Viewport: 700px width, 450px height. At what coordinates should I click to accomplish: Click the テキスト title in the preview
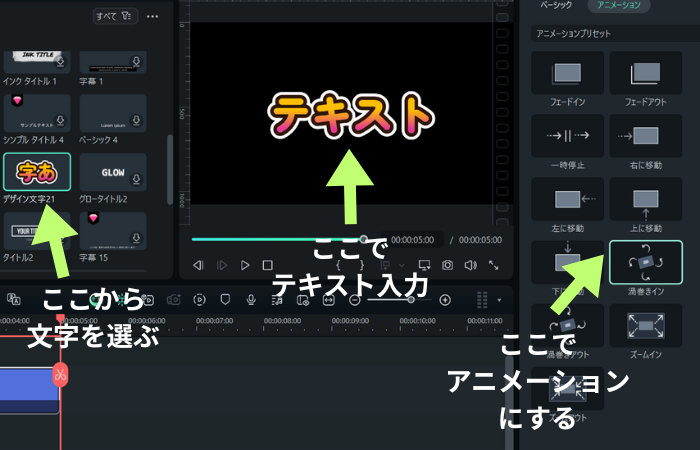(350, 114)
